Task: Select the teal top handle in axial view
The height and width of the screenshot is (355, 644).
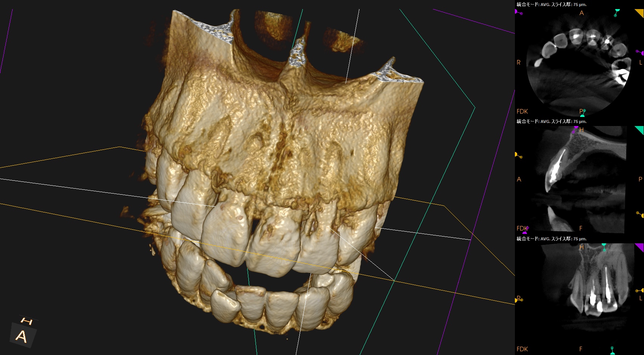Action: pos(617,11)
